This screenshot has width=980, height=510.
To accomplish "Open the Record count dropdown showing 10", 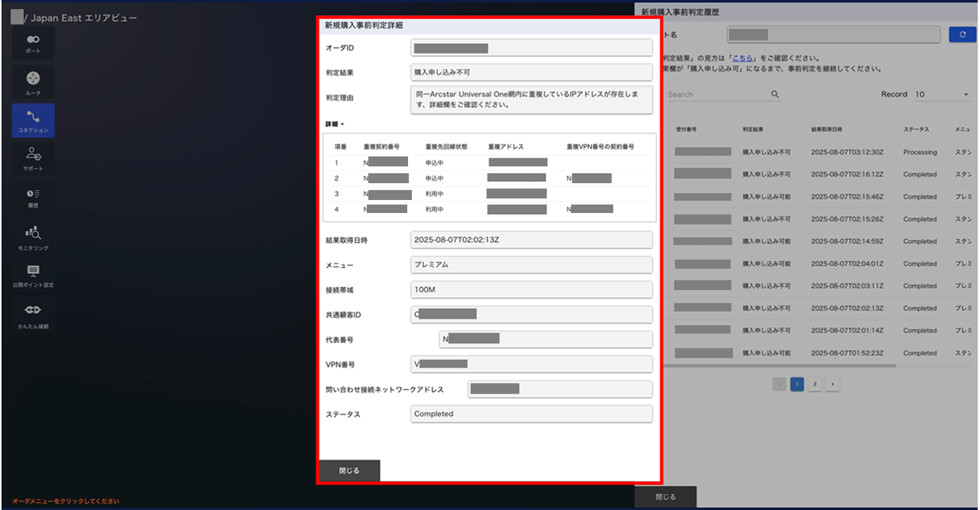I will [942, 94].
